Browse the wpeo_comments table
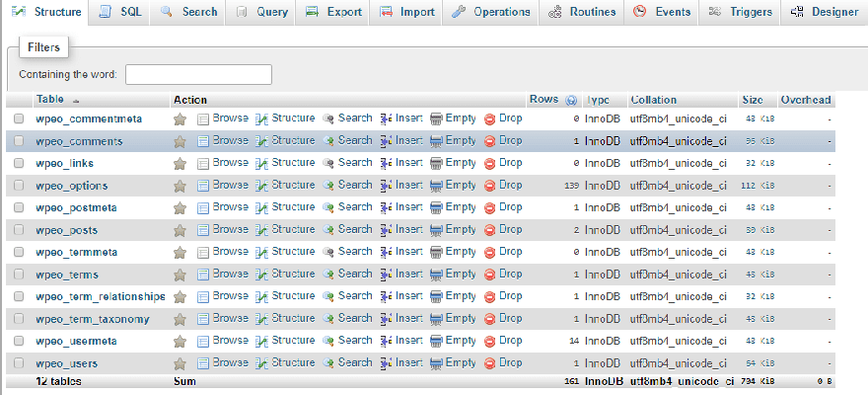Viewport: 868px width, 395px height. pyautogui.click(x=223, y=140)
